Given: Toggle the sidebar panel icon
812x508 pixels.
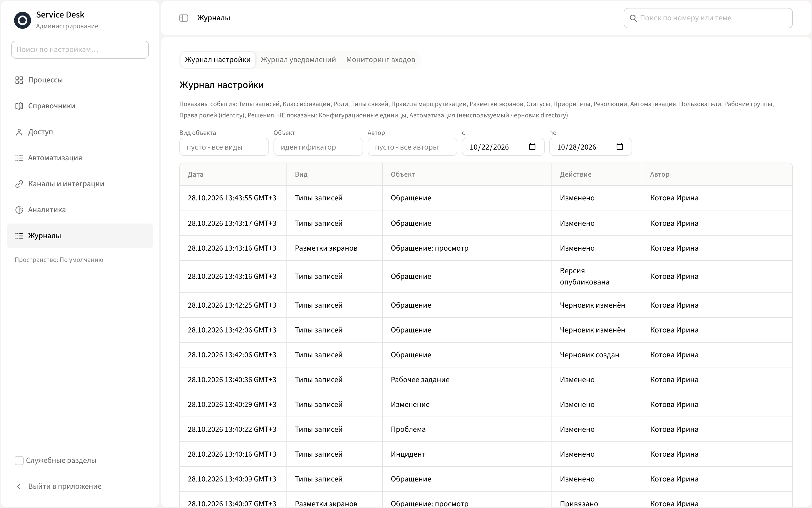Looking at the screenshot, I should (184, 18).
